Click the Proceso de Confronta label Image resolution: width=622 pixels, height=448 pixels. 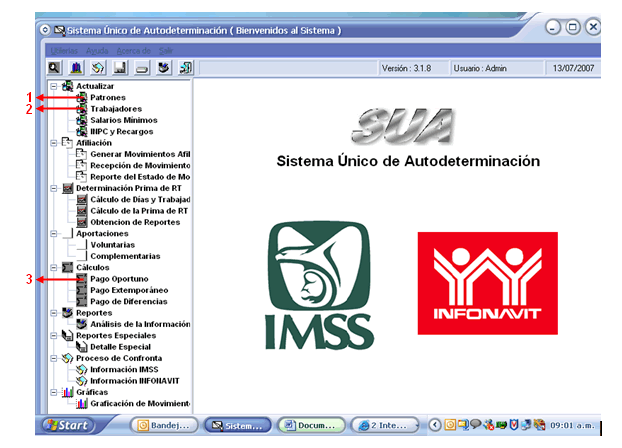[x=119, y=358]
